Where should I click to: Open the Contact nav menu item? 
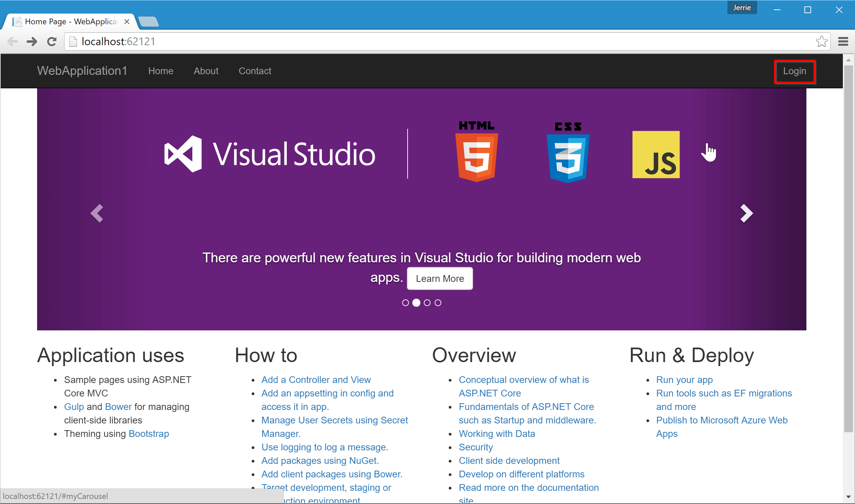[255, 71]
